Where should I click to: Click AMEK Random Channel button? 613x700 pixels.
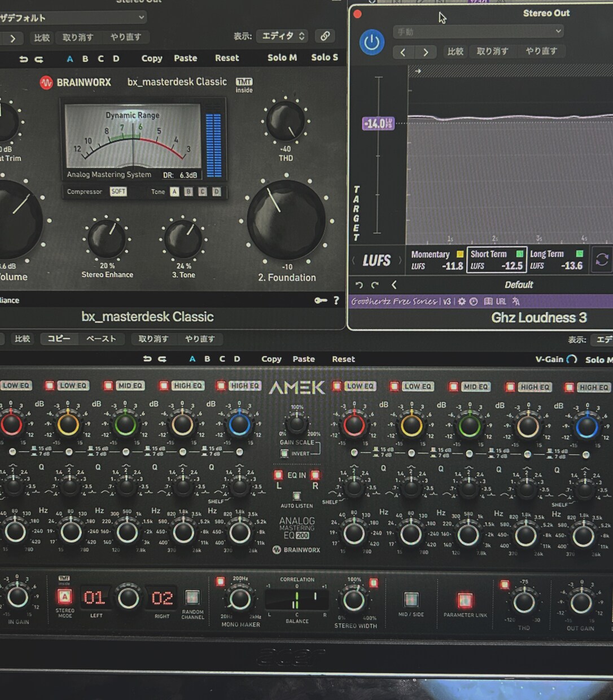pos(192,597)
